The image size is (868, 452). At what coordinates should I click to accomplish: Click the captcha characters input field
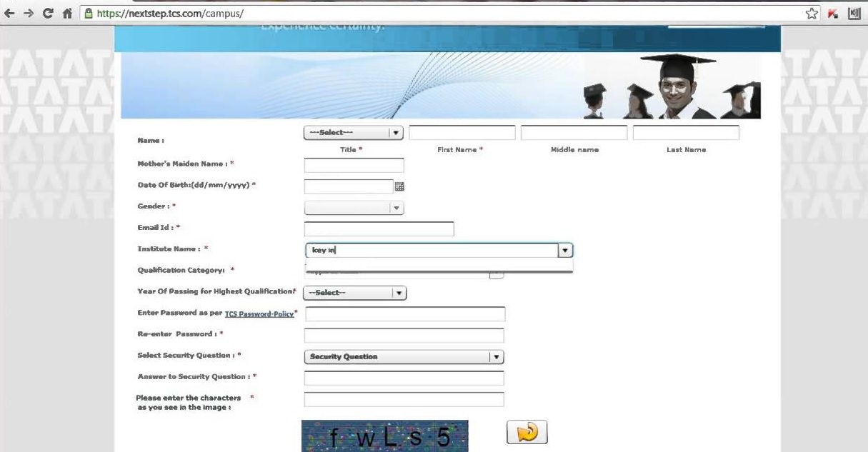pos(404,400)
